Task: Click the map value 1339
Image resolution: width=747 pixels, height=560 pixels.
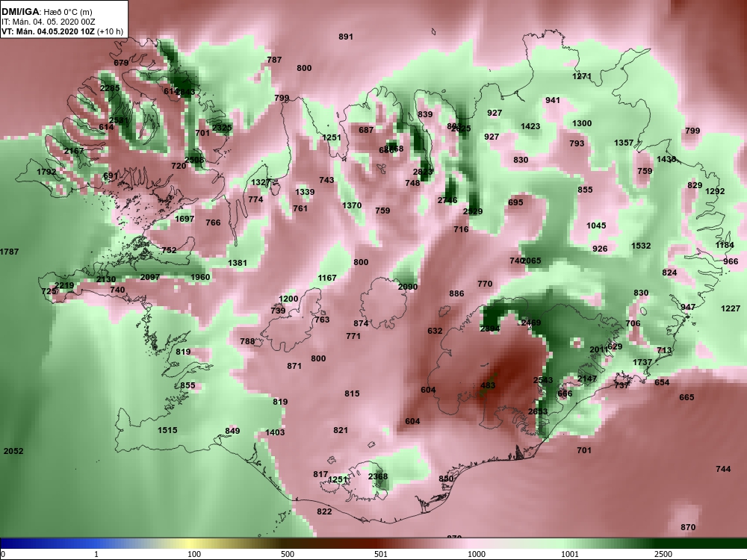Action: pyautogui.click(x=305, y=191)
